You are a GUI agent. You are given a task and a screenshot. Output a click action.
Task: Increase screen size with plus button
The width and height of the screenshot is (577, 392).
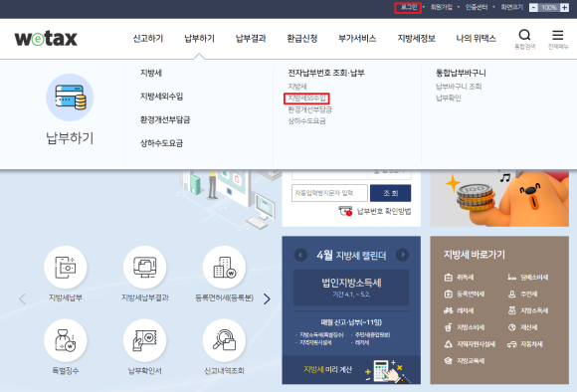click(564, 7)
